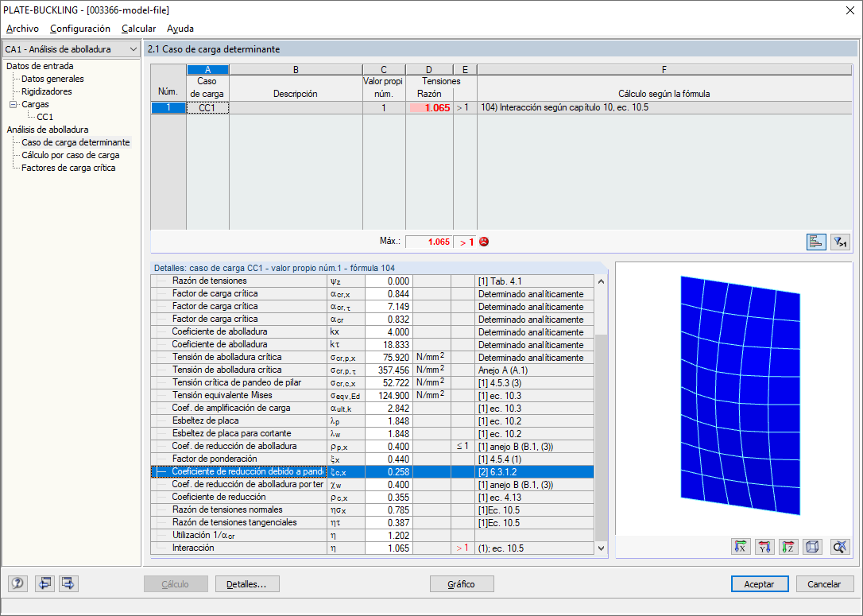This screenshot has width=863, height=616.
Task: Show view in Y direction icon
Action: click(x=765, y=547)
